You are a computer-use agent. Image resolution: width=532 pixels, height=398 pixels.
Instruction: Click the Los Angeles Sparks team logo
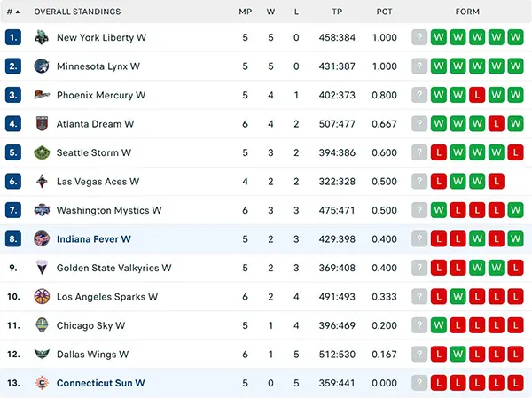[x=42, y=297]
